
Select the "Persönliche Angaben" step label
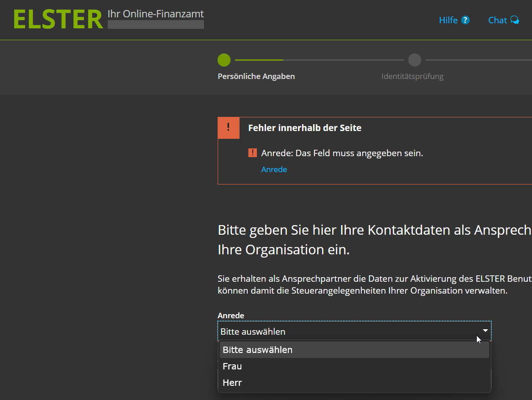click(x=256, y=76)
